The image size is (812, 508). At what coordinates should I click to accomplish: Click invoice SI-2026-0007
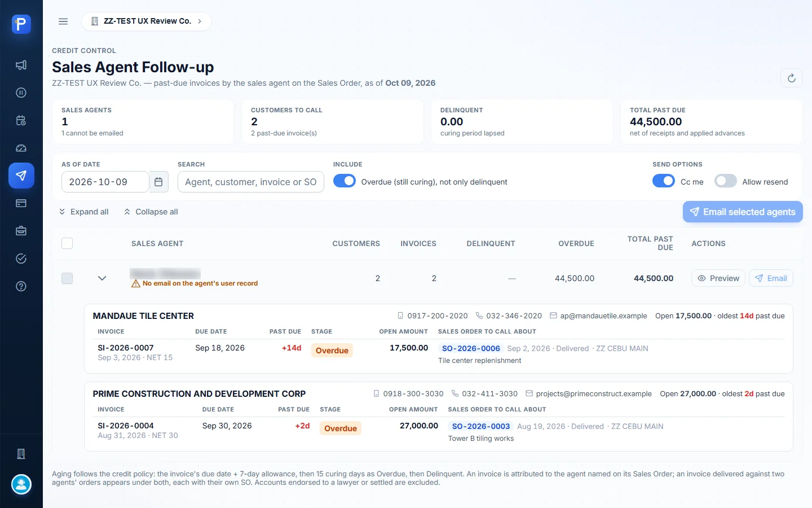[x=126, y=348]
